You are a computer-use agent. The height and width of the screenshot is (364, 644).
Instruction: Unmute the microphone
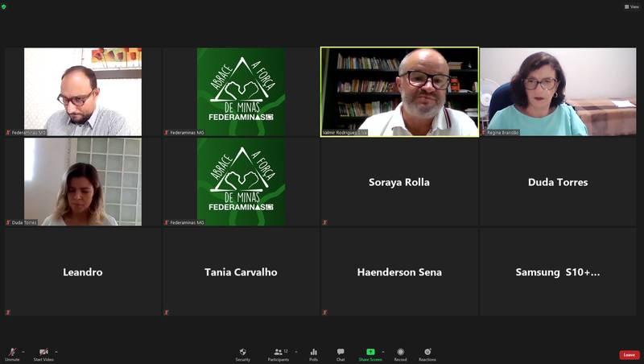point(12,353)
